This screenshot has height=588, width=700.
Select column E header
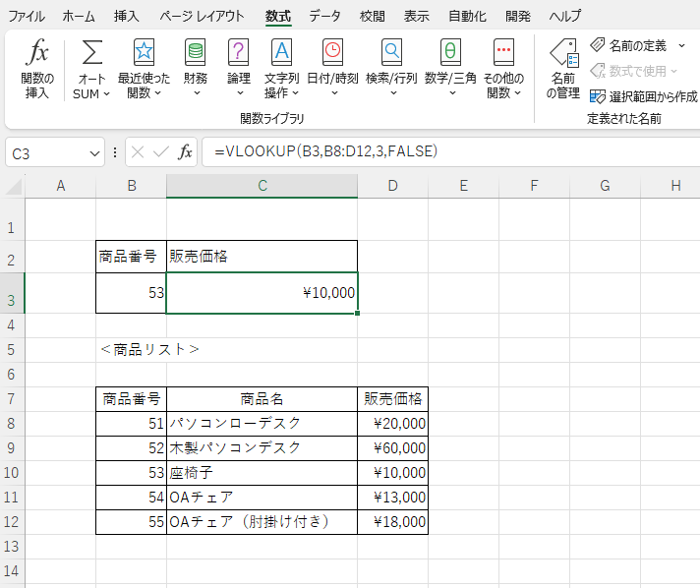pyautogui.click(x=463, y=186)
